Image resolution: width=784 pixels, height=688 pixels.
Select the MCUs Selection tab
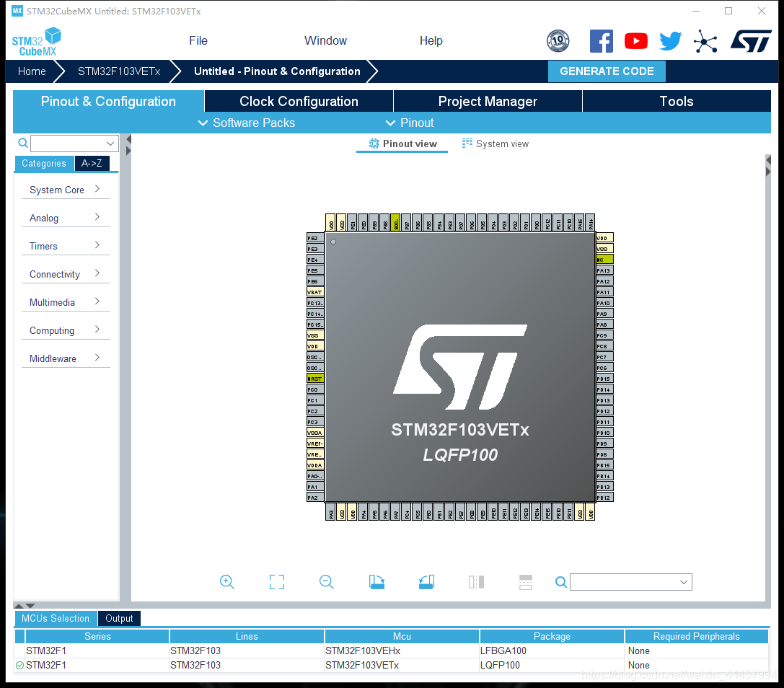click(56, 618)
